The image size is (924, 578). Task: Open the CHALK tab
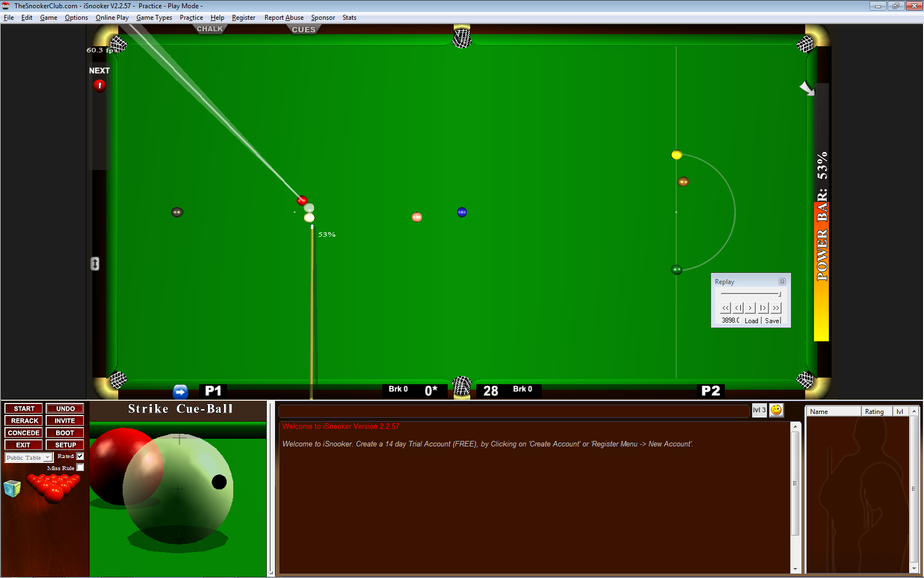click(x=210, y=29)
